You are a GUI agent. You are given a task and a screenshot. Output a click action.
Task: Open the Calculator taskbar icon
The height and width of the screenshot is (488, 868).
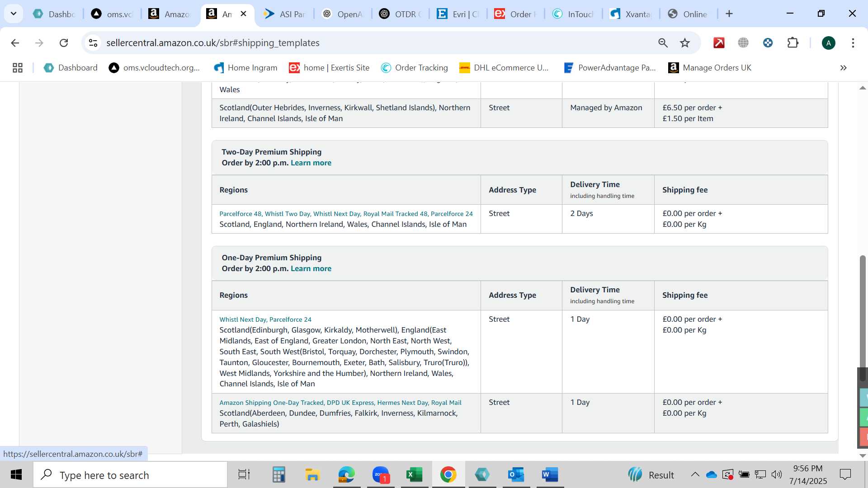(x=278, y=475)
